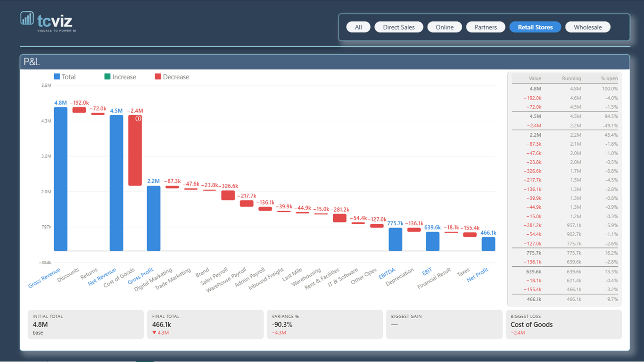Click the Biggest Gain summary card
The image size is (644, 362).
pos(444,324)
